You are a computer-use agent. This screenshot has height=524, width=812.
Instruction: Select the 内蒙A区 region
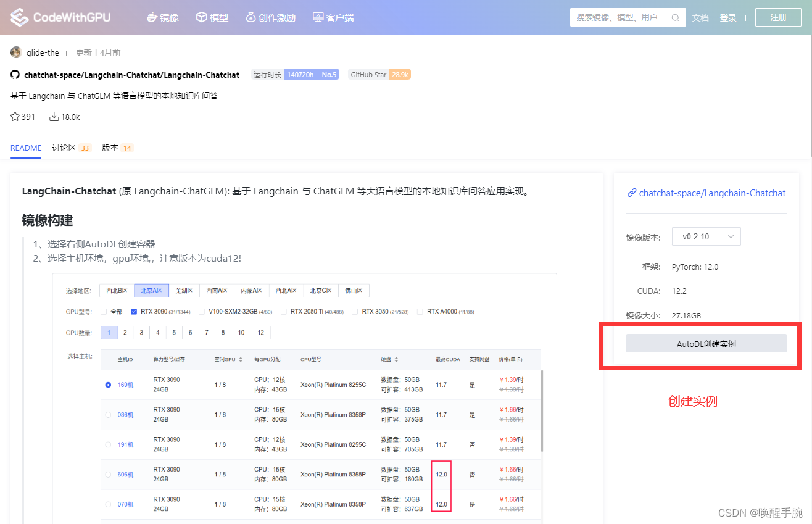[251, 291]
